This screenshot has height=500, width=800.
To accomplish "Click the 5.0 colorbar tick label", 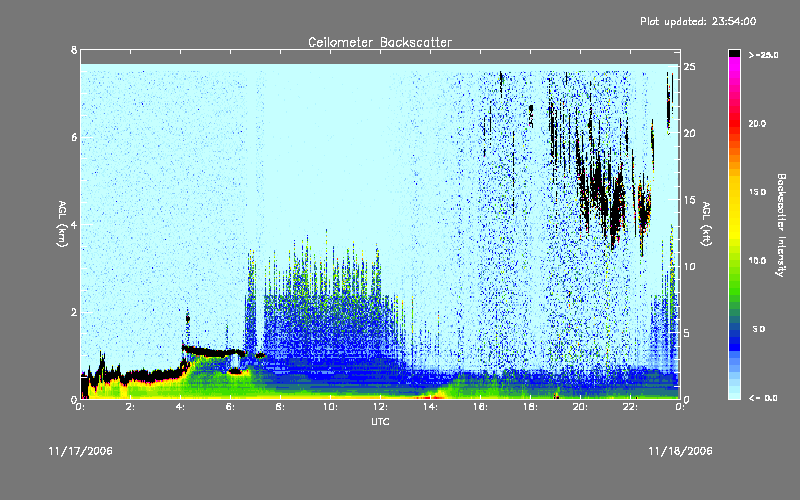I will tap(759, 329).
